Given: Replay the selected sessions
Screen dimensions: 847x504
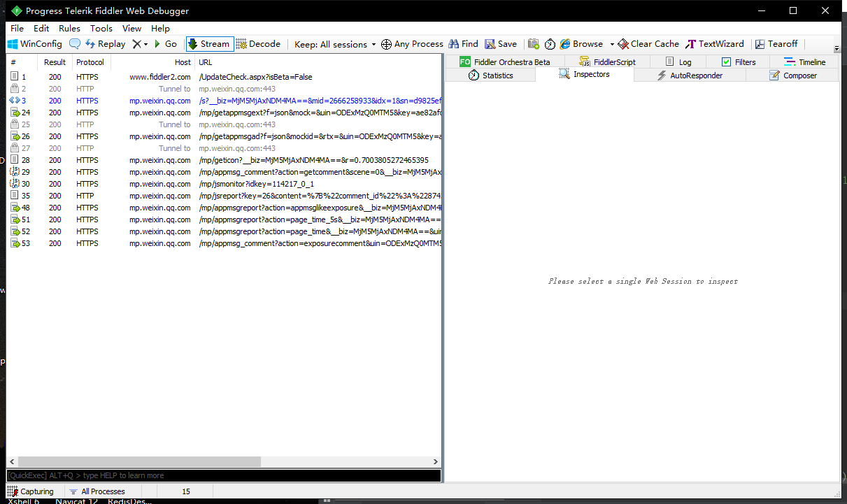Looking at the screenshot, I should (x=105, y=44).
